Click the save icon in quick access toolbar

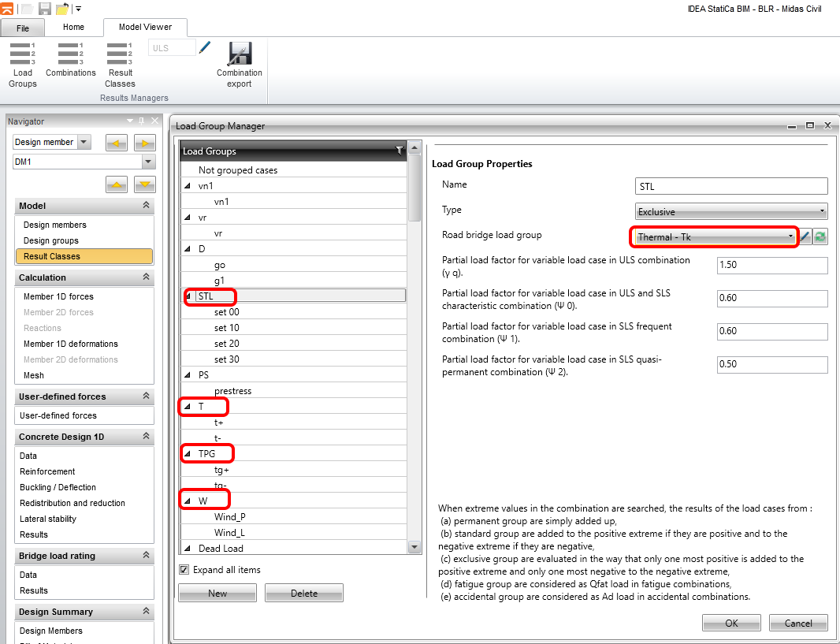coord(45,9)
